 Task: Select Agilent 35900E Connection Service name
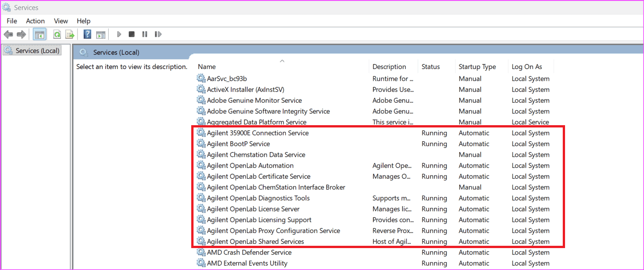[x=258, y=133]
